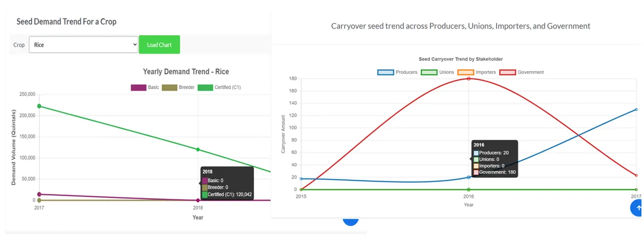This screenshot has width=644, height=247.
Task: Click the 'Certified (C1): 120,042' tooltip value
Action: (x=230, y=194)
